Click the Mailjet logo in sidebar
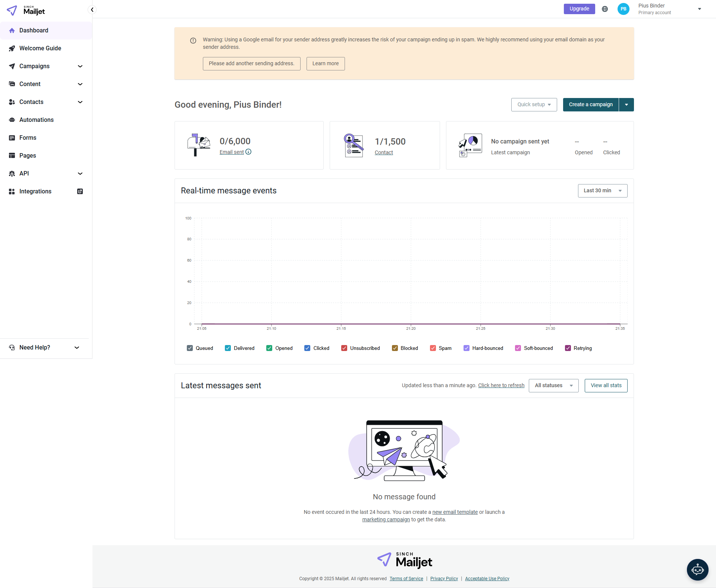The width and height of the screenshot is (716, 588). tap(26, 10)
